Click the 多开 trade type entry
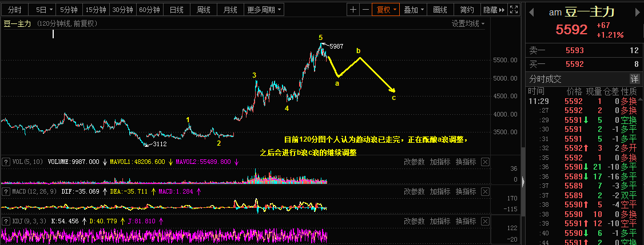Viewport: 644px width, 245px height. click(630, 148)
